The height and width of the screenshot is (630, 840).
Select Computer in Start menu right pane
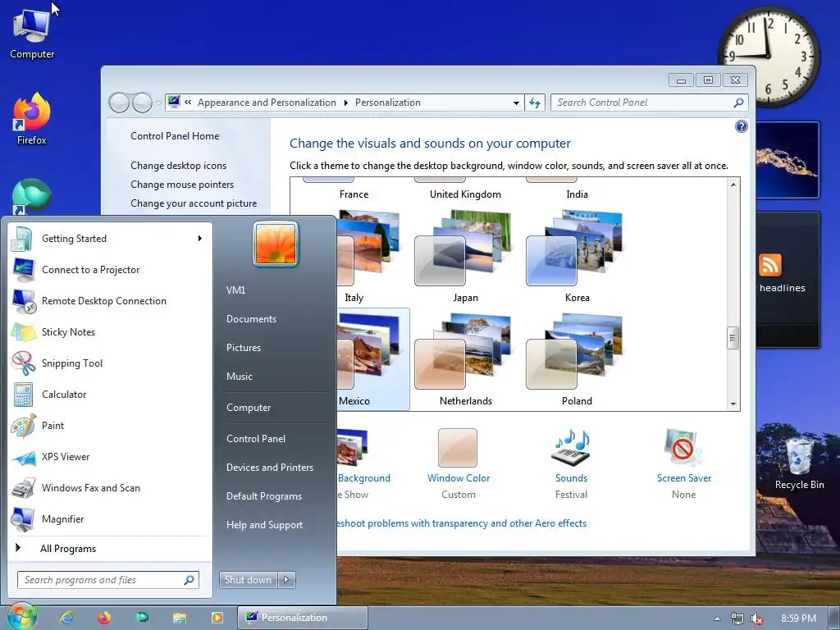[249, 407]
